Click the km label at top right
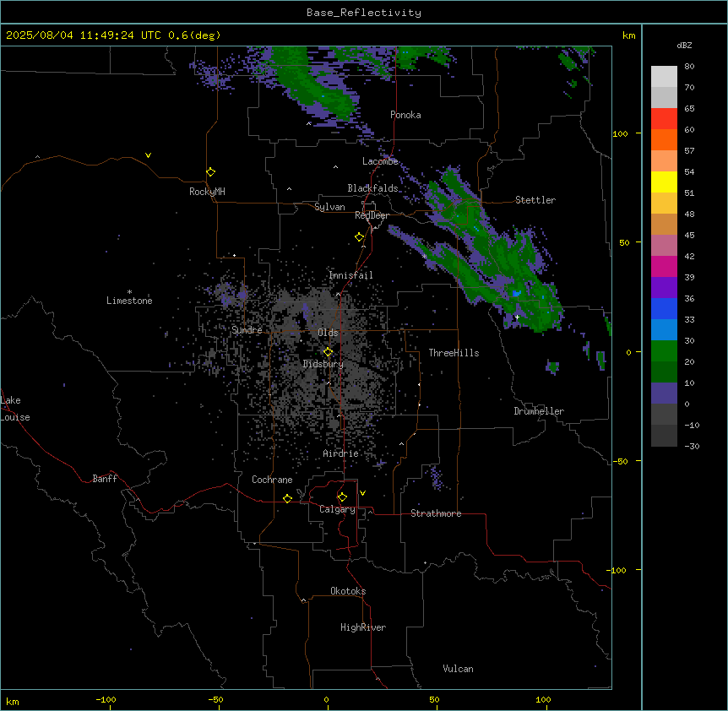Image resolution: width=728 pixels, height=711 pixels. tap(628, 35)
